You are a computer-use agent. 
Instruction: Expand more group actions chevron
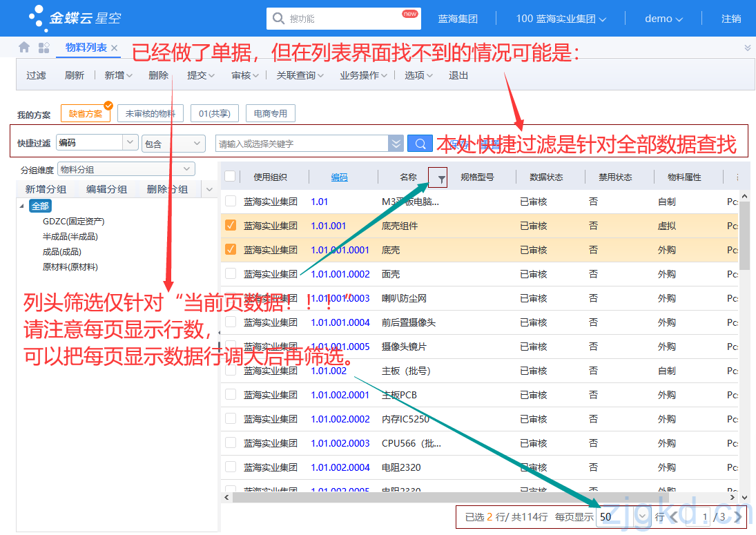pos(209,189)
